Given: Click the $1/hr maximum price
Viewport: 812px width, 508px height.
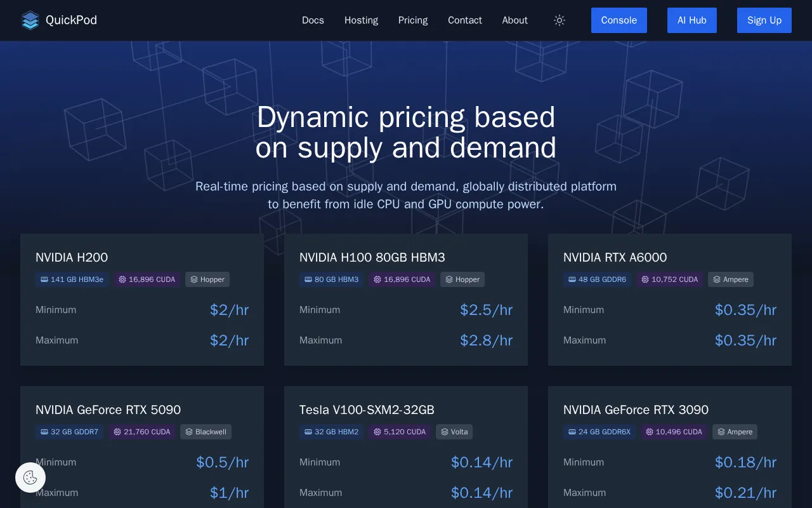Looking at the screenshot, I should [x=229, y=493].
